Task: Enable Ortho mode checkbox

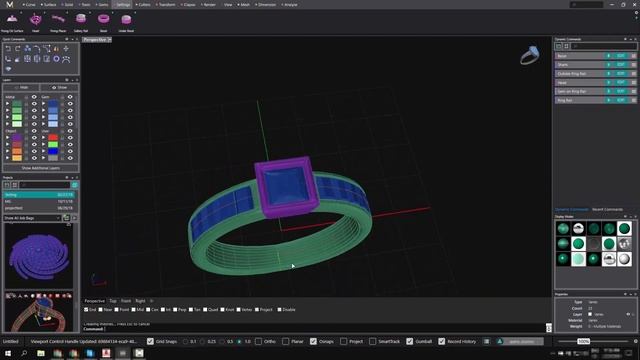Action: 258,341
